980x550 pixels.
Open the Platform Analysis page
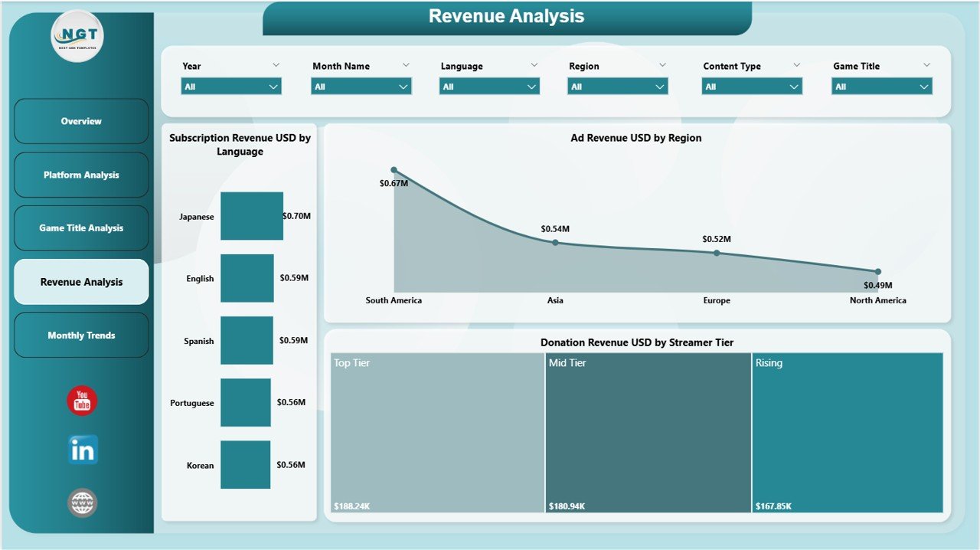81,175
